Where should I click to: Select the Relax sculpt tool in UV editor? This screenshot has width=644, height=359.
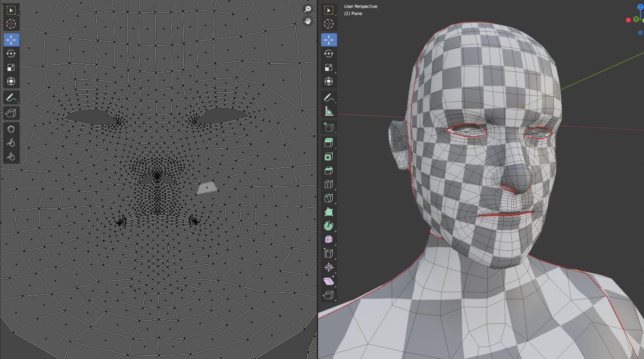pyautogui.click(x=11, y=143)
